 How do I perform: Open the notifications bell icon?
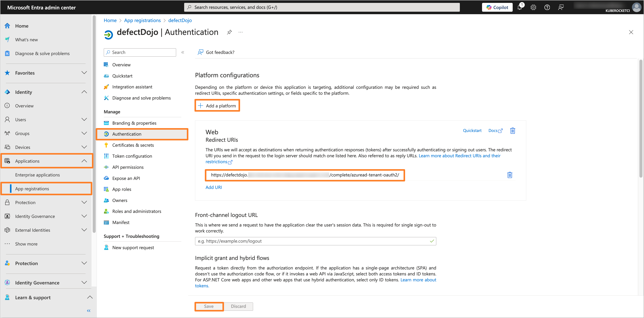pyautogui.click(x=520, y=7)
